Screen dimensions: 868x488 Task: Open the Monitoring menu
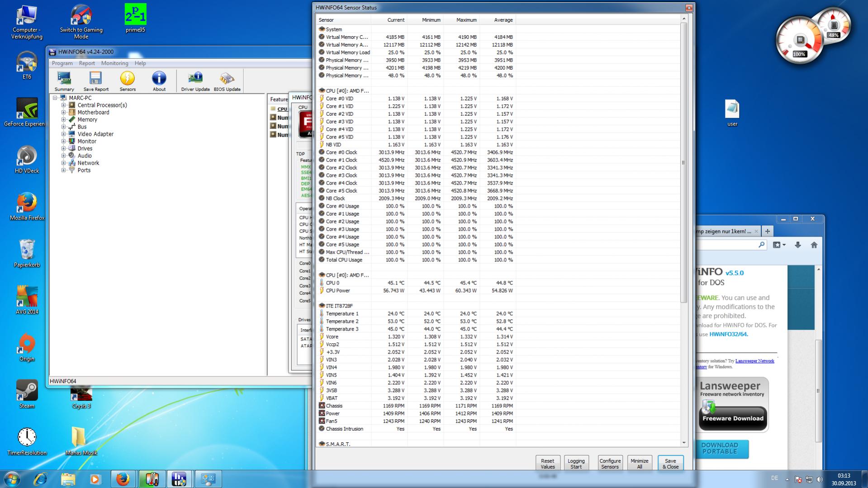click(114, 63)
